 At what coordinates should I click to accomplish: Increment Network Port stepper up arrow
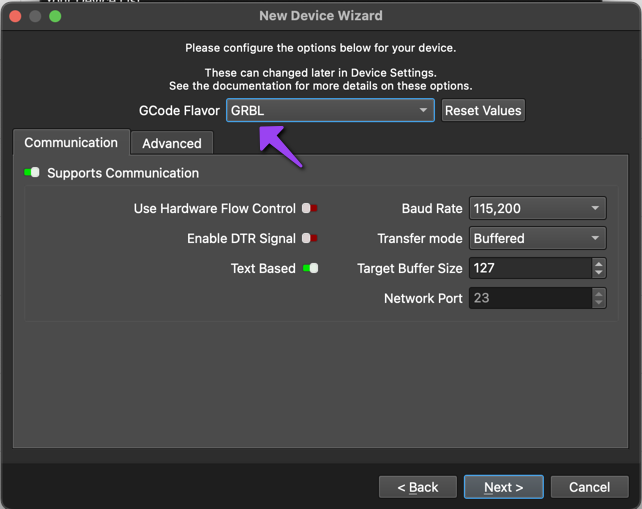click(599, 294)
